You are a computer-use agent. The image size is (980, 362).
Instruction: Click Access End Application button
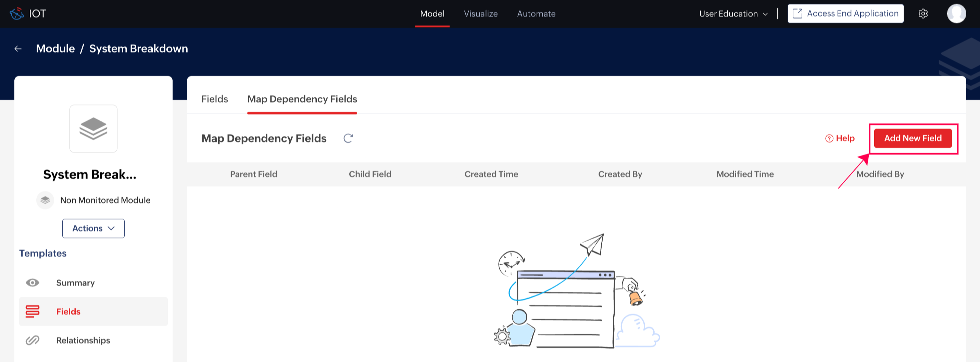tap(845, 14)
